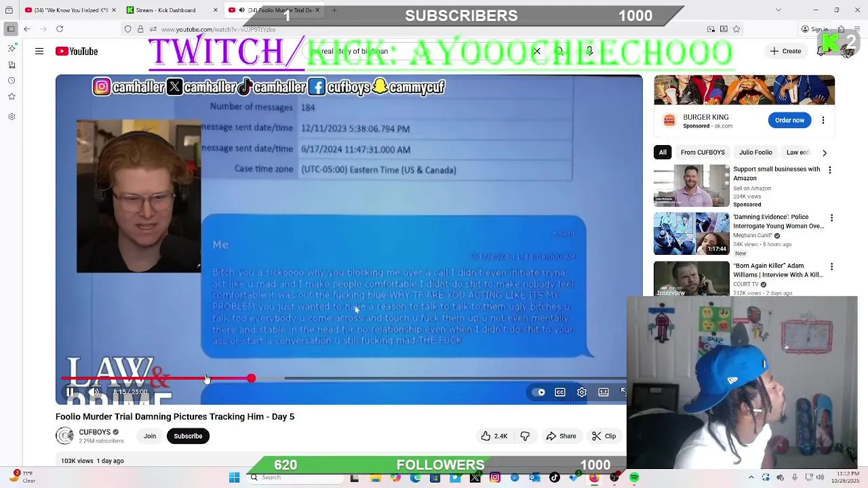Open the YouTube Create button

[786, 51]
